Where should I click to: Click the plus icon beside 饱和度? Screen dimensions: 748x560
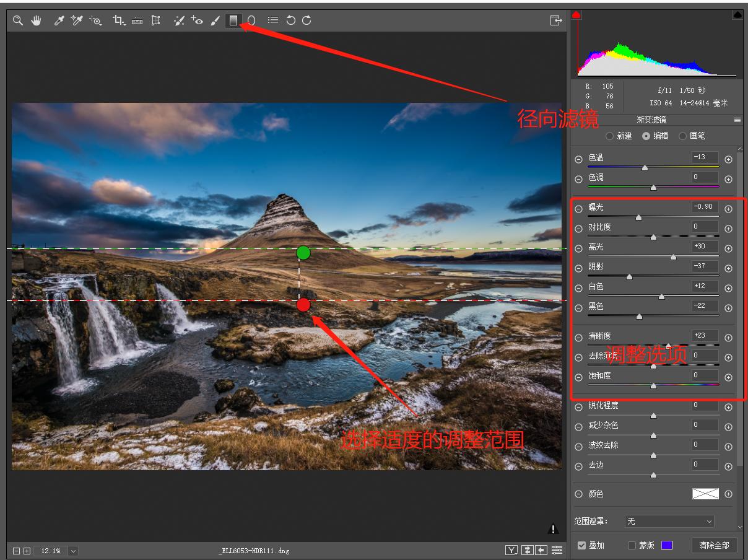[x=728, y=377]
